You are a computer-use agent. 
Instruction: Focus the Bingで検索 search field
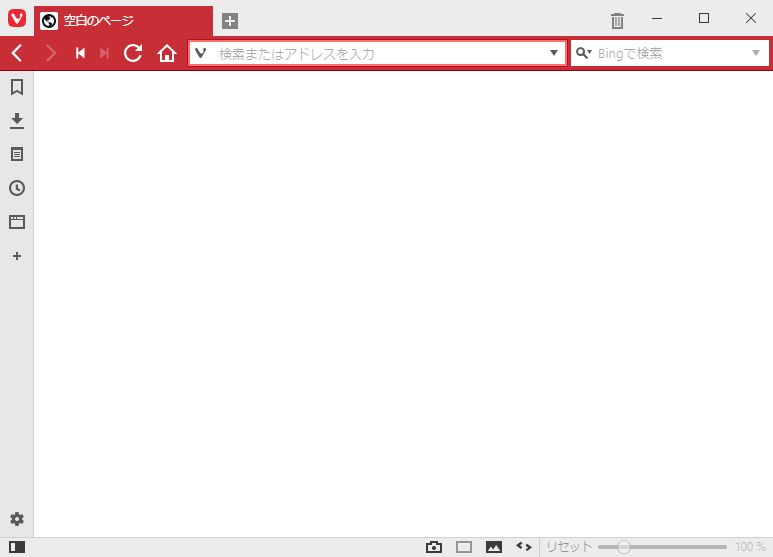[670, 53]
